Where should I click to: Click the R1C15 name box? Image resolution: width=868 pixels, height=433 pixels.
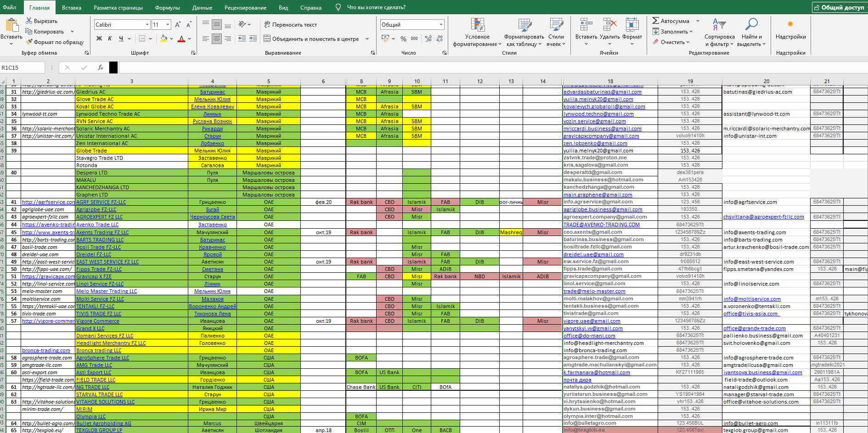coord(22,67)
